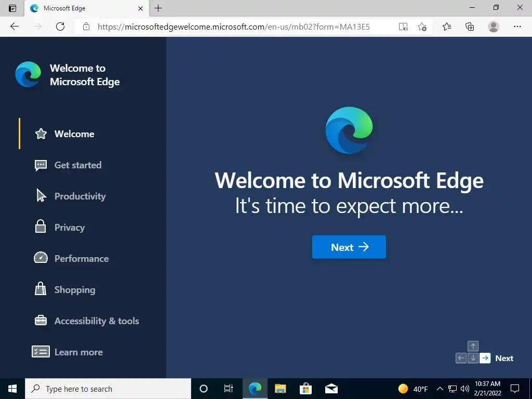Select Welcome in the sidebar
This screenshot has width=532, height=399.
tap(74, 134)
